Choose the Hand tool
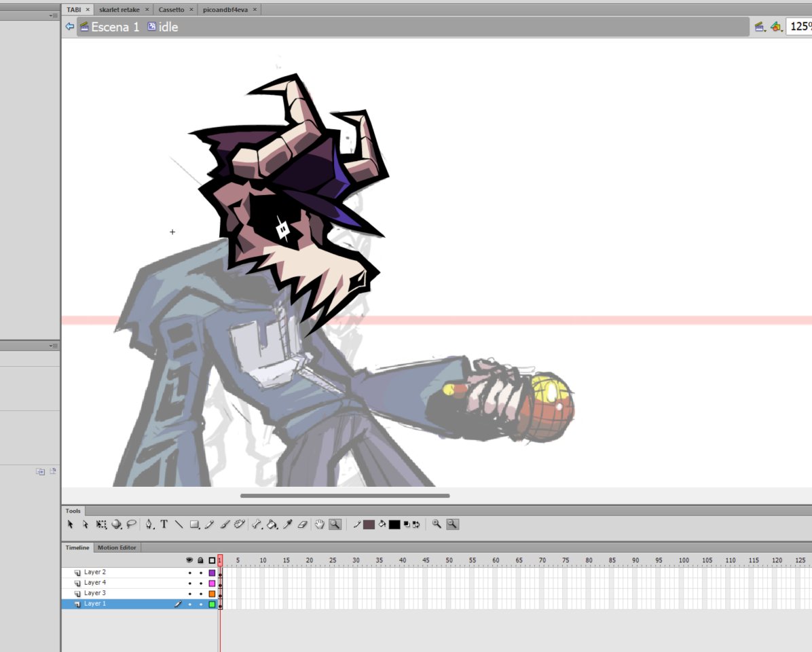Image resolution: width=812 pixels, height=652 pixels. (x=320, y=524)
